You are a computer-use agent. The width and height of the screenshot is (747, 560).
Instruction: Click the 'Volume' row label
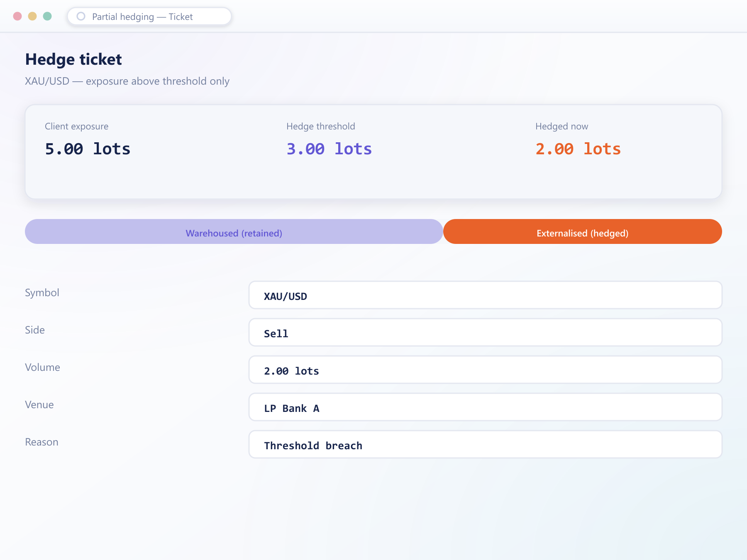42,368
